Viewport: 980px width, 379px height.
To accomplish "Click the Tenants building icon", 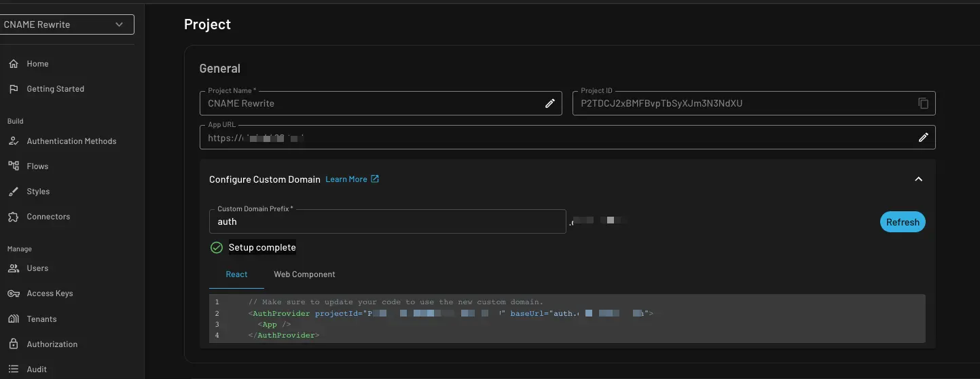I will (x=14, y=319).
